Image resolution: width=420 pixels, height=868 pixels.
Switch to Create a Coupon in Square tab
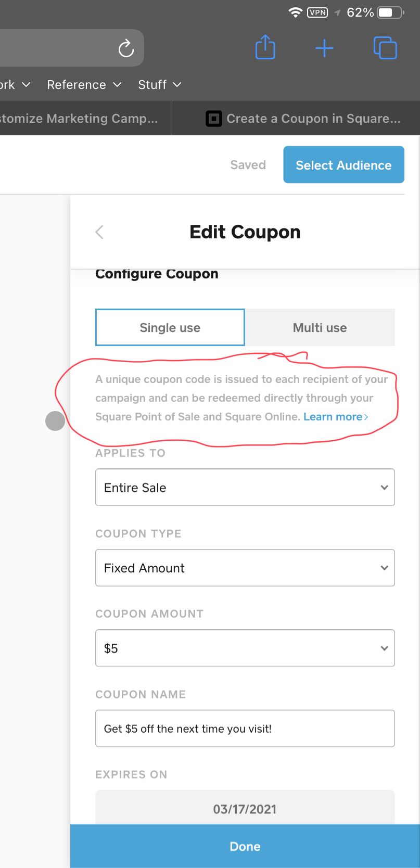coord(312,119)
